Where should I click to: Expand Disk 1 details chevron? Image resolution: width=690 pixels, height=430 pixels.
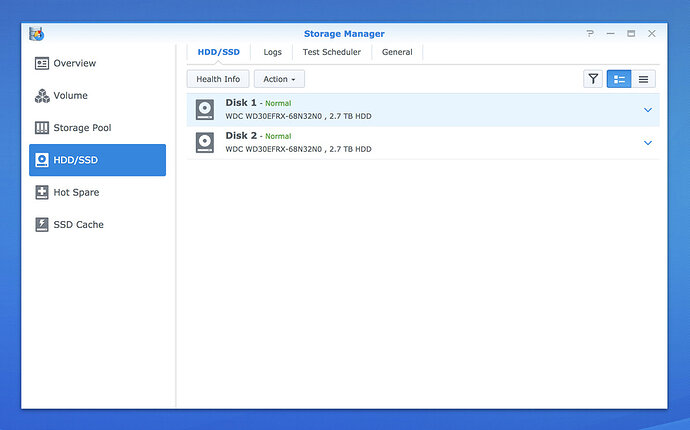point(648,110)
